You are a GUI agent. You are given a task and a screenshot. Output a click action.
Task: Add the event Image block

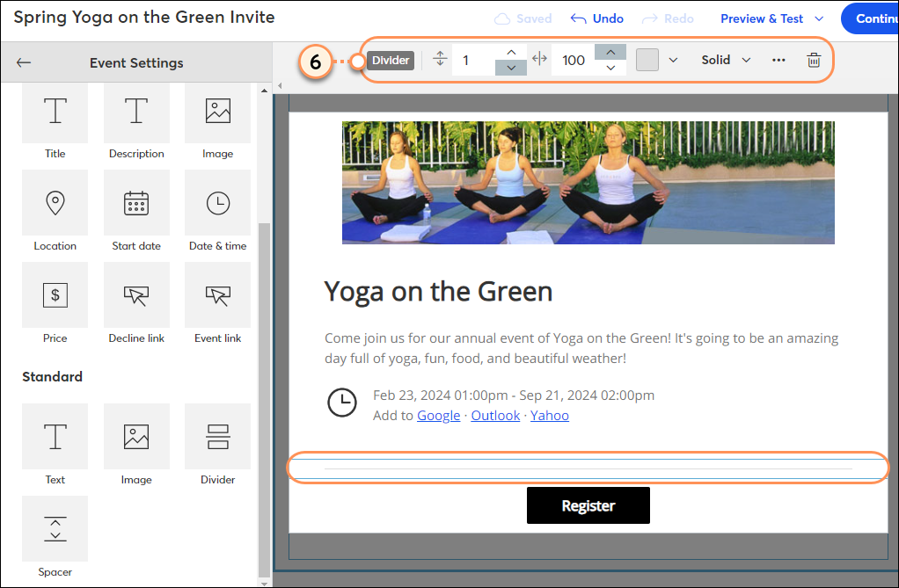click(x=218, y=122)
